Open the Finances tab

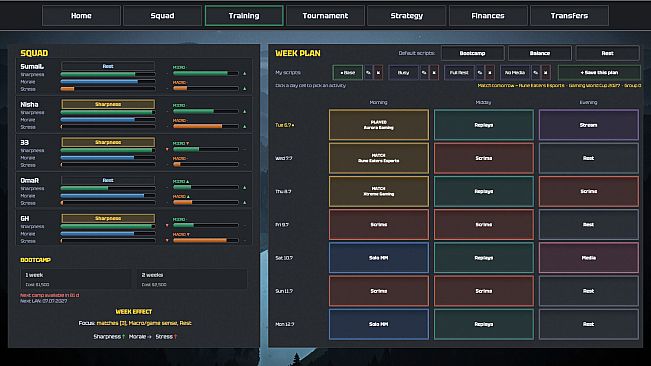click(488, 16)
